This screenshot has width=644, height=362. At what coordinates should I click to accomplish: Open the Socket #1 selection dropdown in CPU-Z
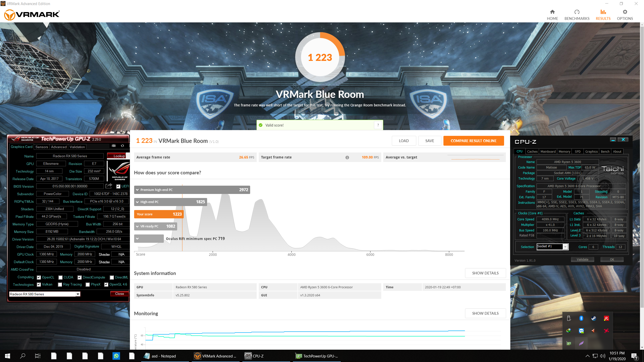click(x=565, y=247)
